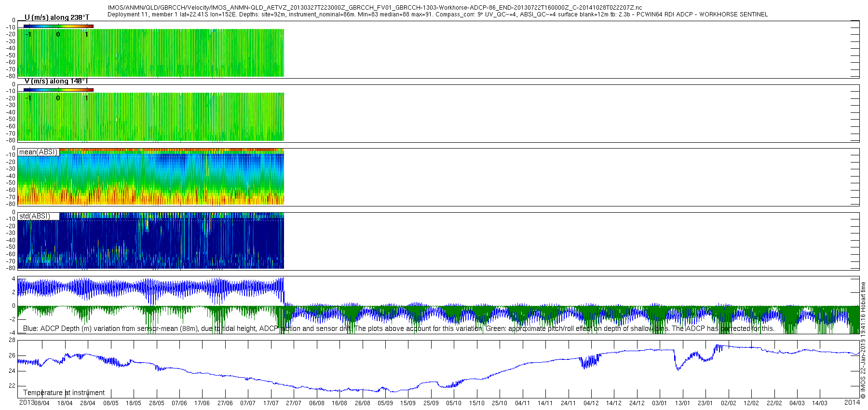868x410 pixels.
Task: Click the 05/09 date tick label
Action: point(385,403)
